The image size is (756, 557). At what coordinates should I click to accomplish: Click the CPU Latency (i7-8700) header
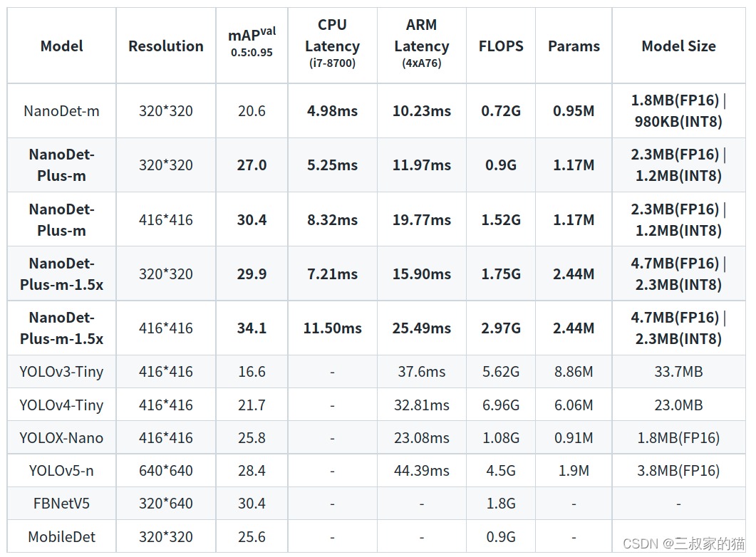coord(332,44)
